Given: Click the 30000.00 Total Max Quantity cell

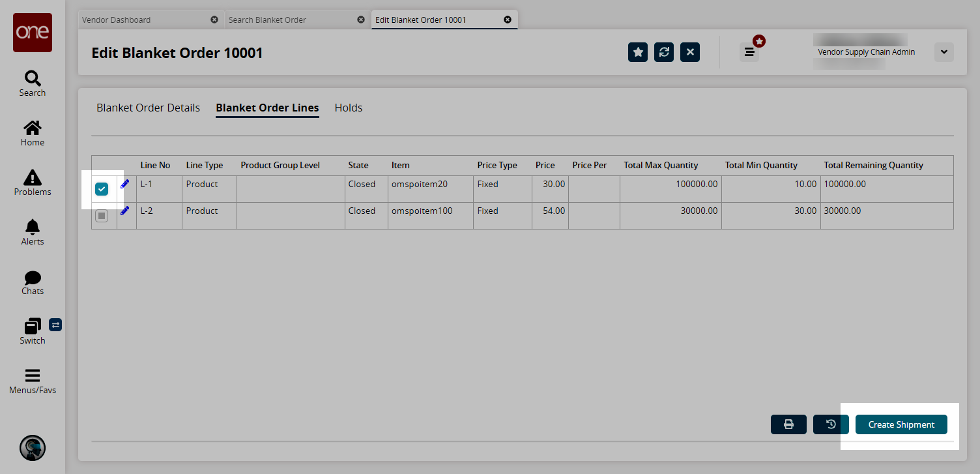Looking at the screenshot, I should (670, 216).
